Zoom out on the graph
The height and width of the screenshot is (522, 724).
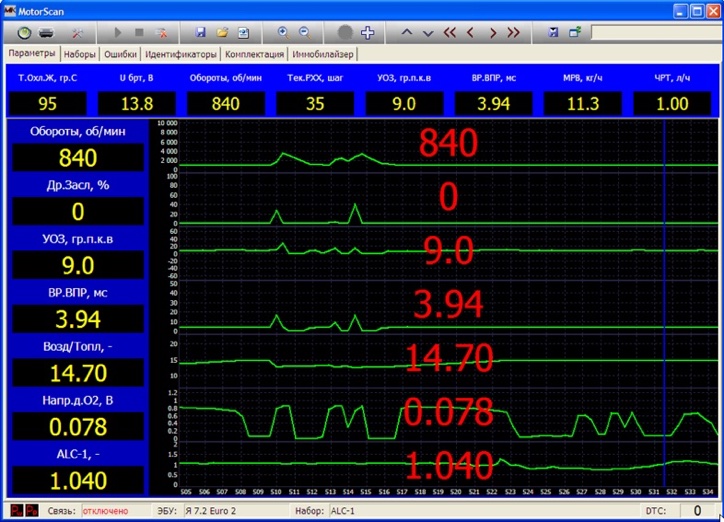(304, 32)
